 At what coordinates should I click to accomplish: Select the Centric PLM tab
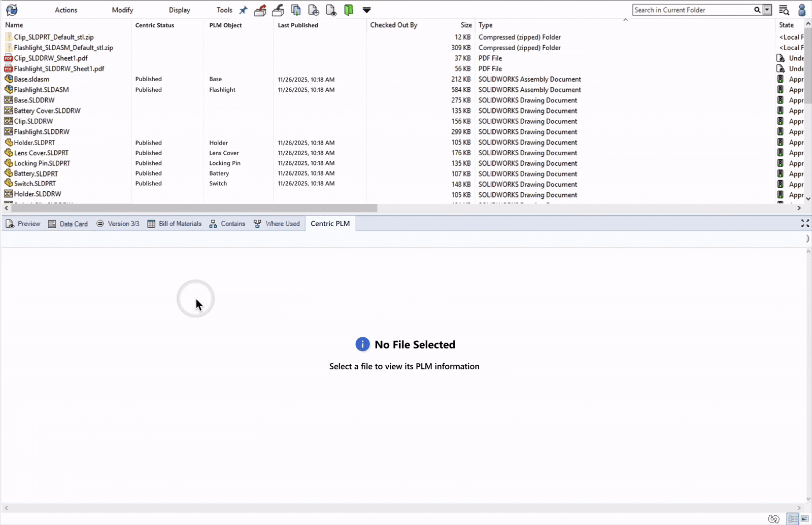[330, 224]
